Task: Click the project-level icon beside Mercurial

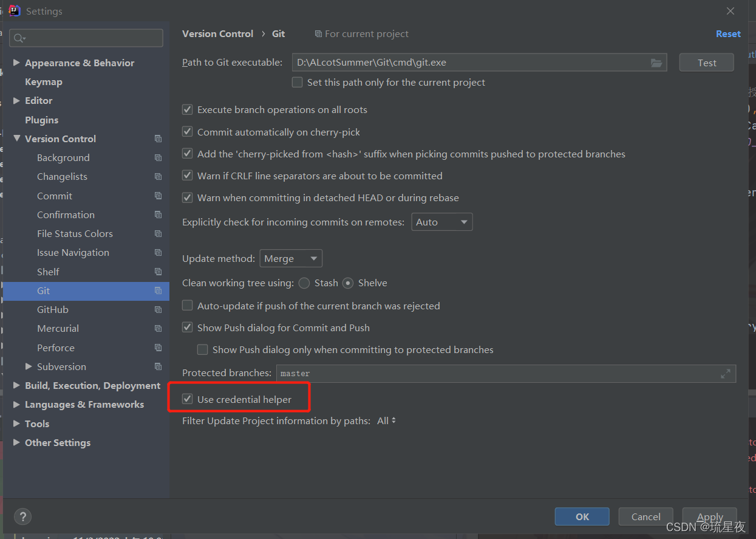Action: (158, 329)
